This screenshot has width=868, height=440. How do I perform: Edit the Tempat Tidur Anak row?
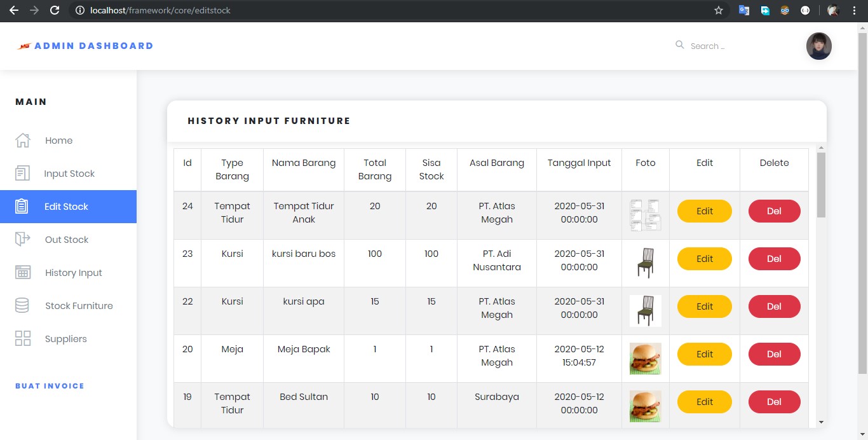[x=704, y=211]
